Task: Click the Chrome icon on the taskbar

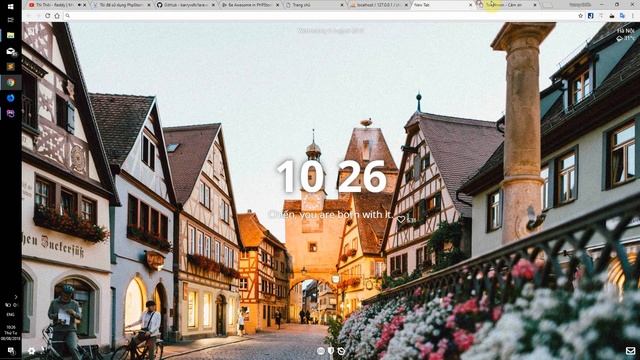Action: 11,82
